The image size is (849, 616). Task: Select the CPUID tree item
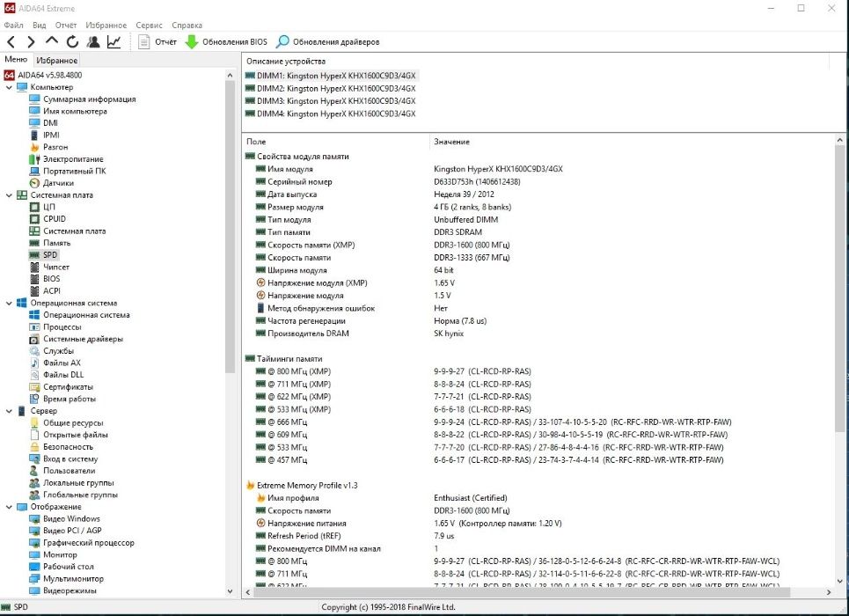click(48, 219)
